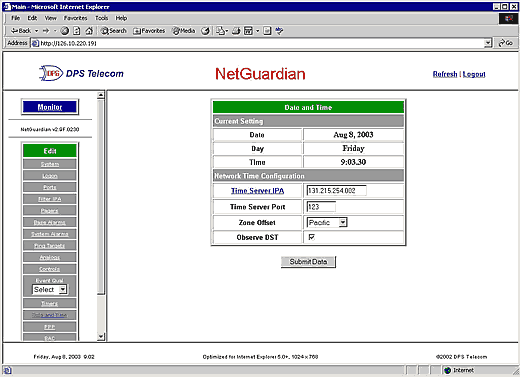The image size is (520, 377).
Task: Click the page icon in Address bar
Action: pos(35,43)
